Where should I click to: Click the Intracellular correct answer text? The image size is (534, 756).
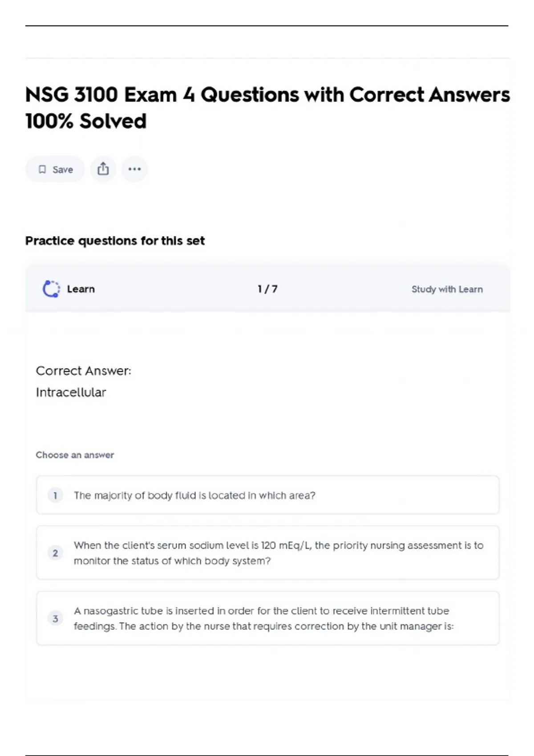point(71,392)
